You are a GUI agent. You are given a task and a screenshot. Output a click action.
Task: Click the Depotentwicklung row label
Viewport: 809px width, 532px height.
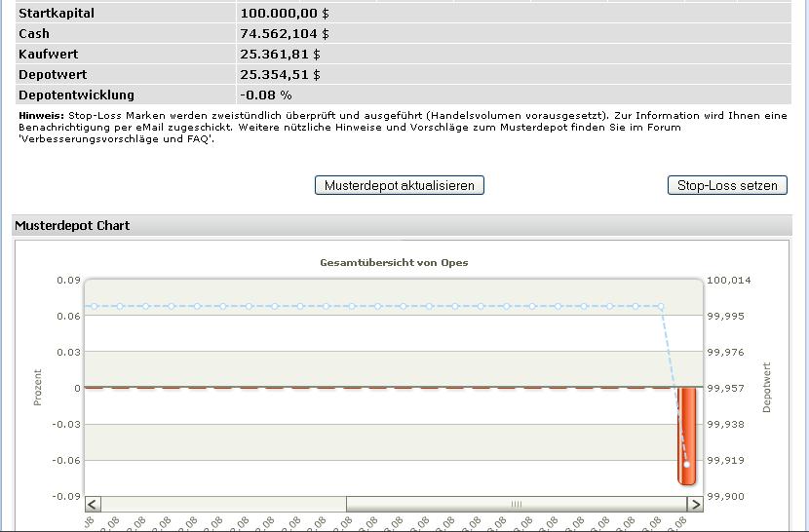[76, 95]
